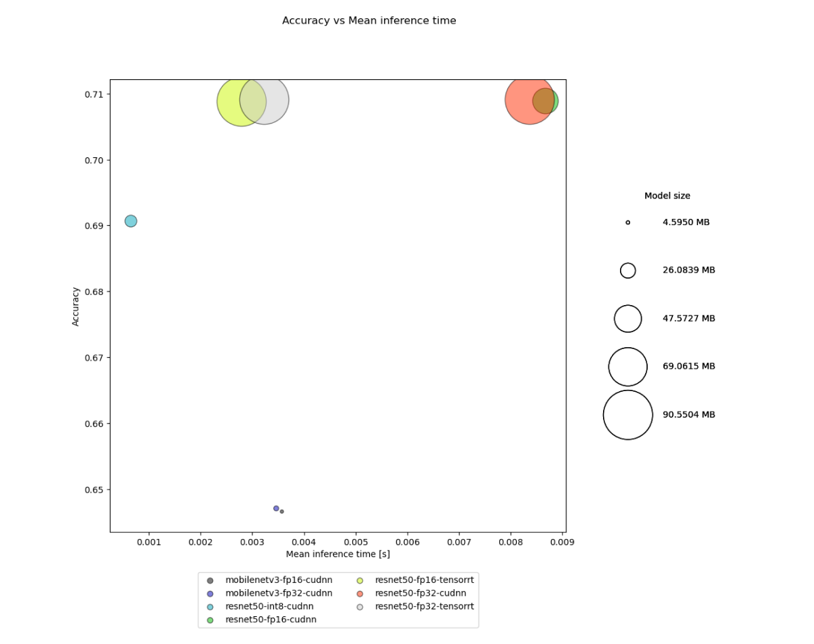The image size is (814, 644).
Task: Select the 26.0839 MB size circle
Action: pyautogui.click(x=627, y=270)
